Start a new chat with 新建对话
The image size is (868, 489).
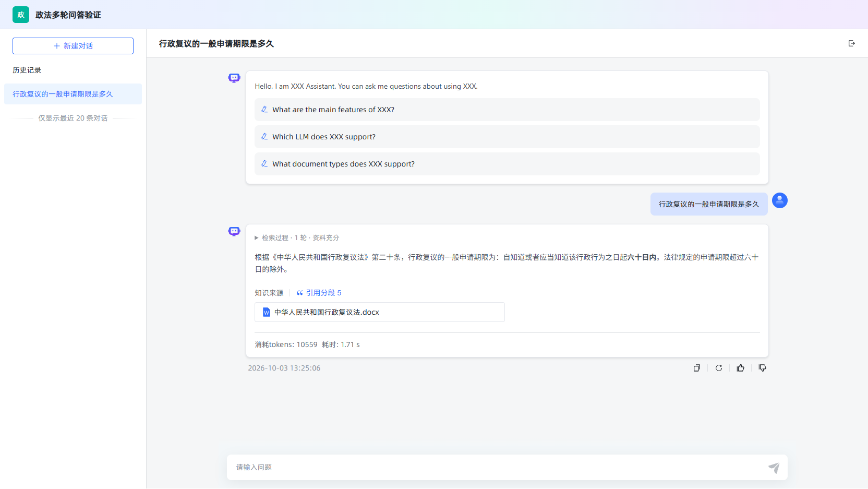(73, 46)
